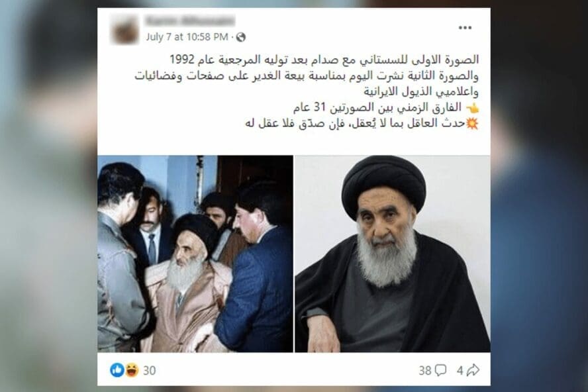Click the blue thumbs-up Like reaction icon
Screen dimensions: 588x392
[117, 370]
